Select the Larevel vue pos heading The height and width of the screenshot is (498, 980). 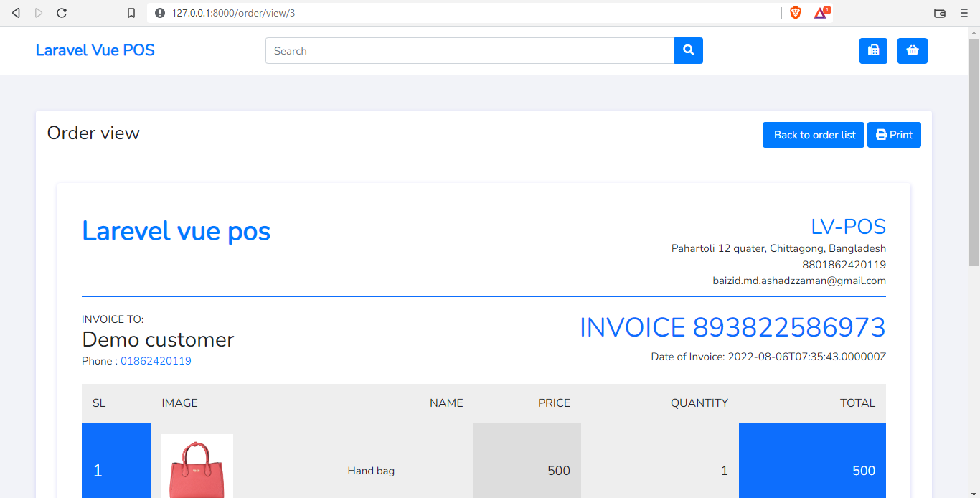tap(176, 231)
